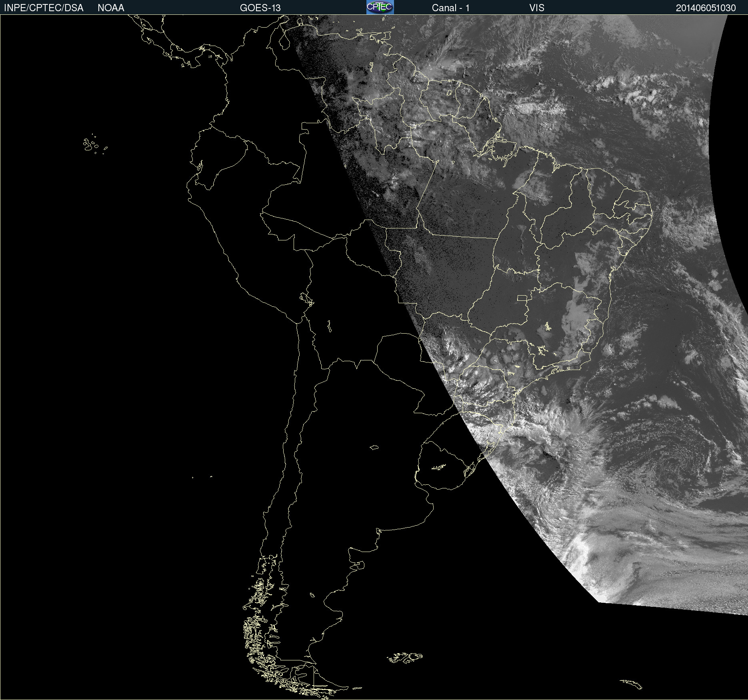This screenshot has height=700, width=748.
Task: Click the Falkland Islands outline
Action: click(405, 658)
